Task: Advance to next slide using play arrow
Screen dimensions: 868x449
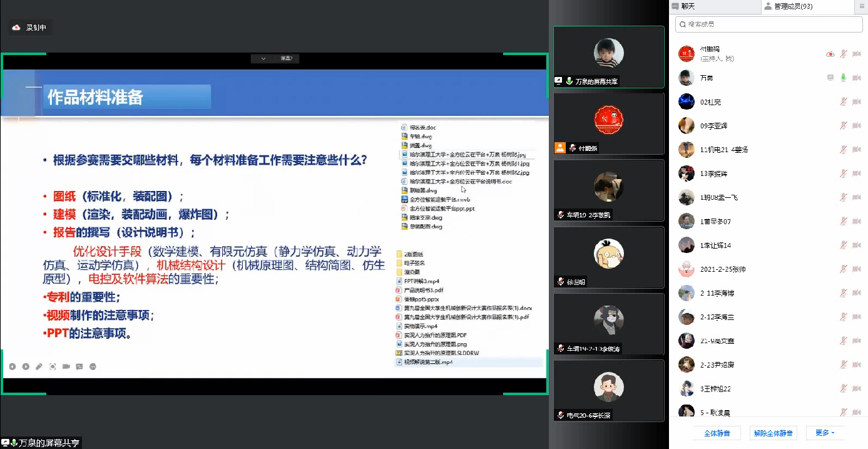Action: 26,366
